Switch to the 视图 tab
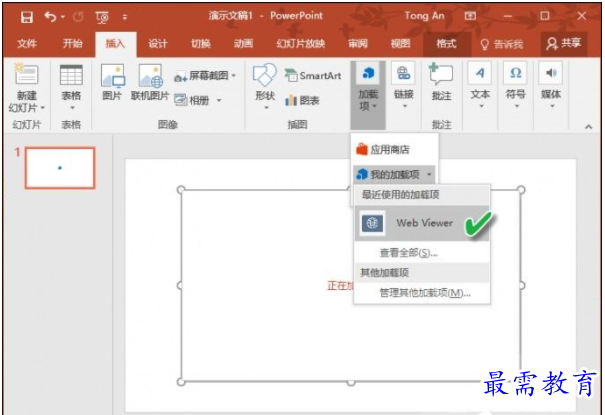Screen dimensions: 605x415 (400, 44)
